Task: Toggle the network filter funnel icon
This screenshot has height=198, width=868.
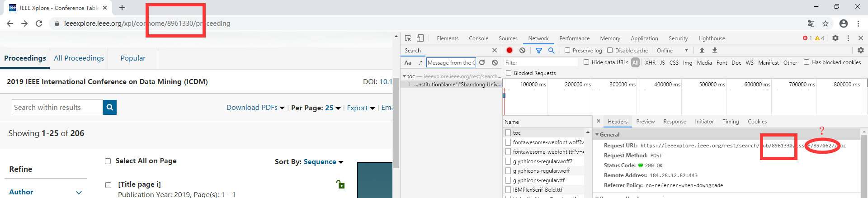Action: pos(539,50)
